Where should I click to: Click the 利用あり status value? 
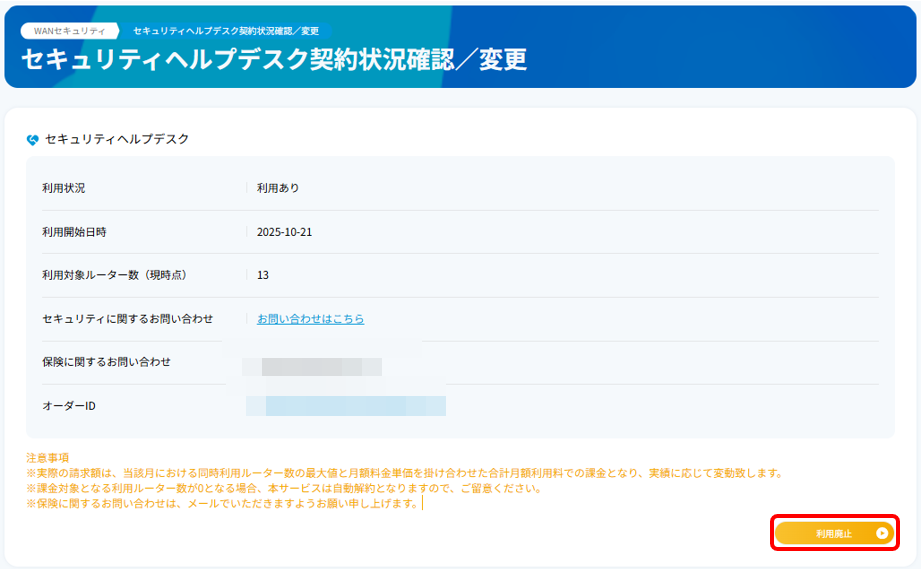[278, 188]
